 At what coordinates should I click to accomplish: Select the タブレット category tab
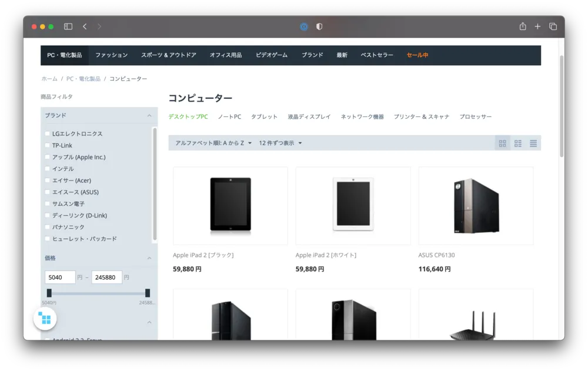[265, 116]
